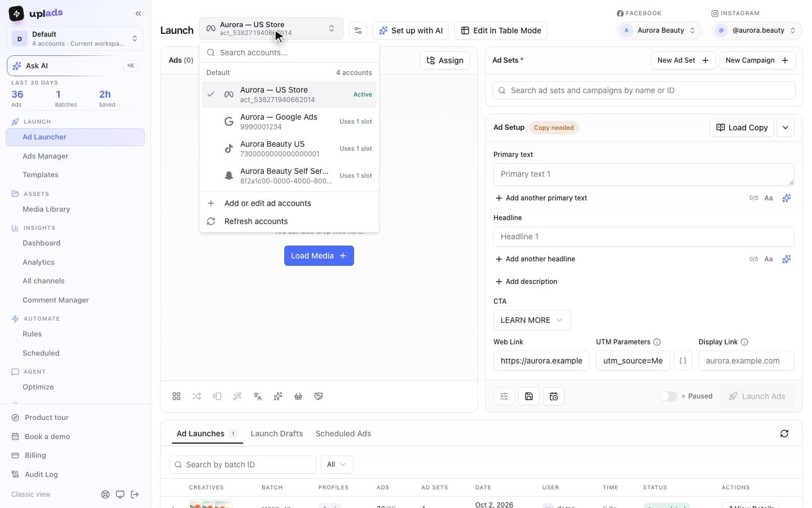Switch to Launch Drafts tab
Image resolution: width=812 pixels, height=508 pixels.
pyautogui.click(x=276, y=433)
